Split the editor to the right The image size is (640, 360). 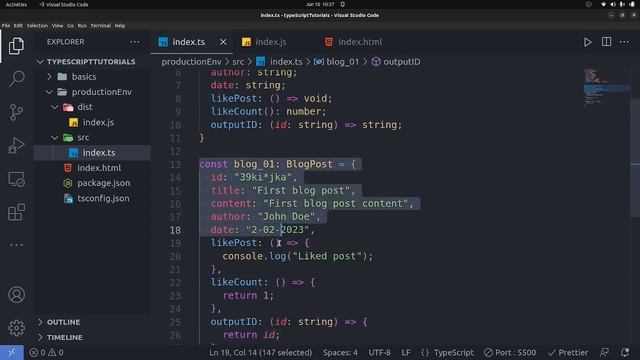coord(606,42)
